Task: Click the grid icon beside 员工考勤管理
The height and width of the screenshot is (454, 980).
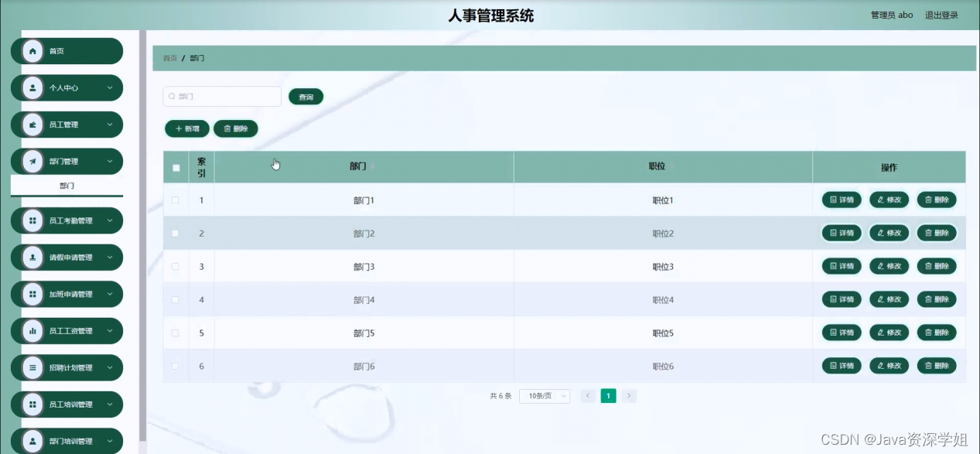Action: (x=32, y=220)
